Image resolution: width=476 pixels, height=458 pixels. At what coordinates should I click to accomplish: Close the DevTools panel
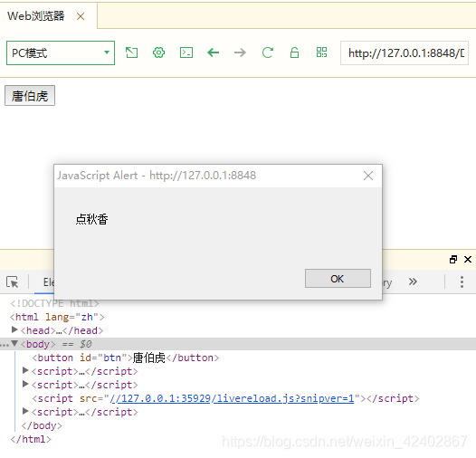468,260
